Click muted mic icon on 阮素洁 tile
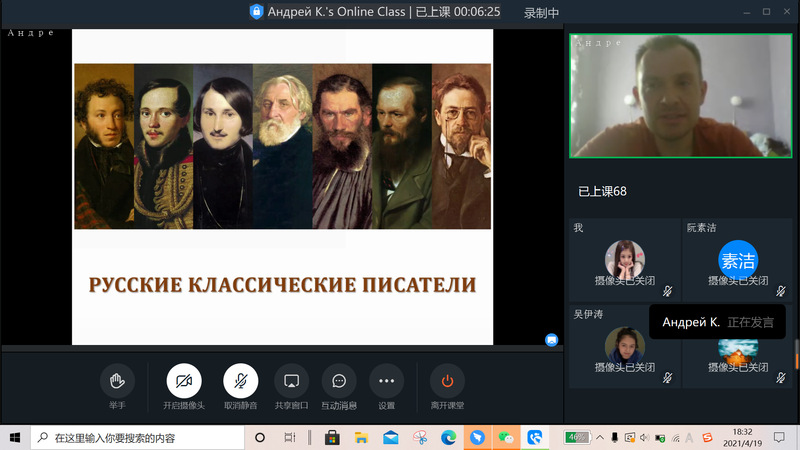 tap(781, 291)
